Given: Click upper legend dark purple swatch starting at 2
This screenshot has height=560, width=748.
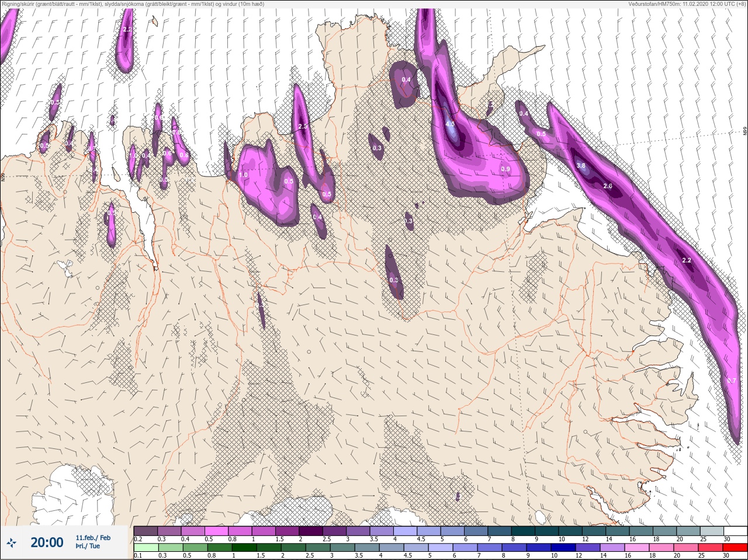Looking at the screenshot, I should point(311,531).
